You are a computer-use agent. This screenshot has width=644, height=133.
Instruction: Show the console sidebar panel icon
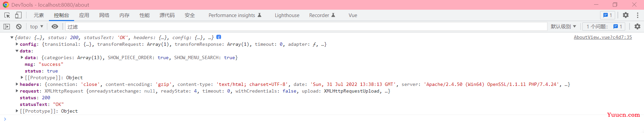click(7, 26)
